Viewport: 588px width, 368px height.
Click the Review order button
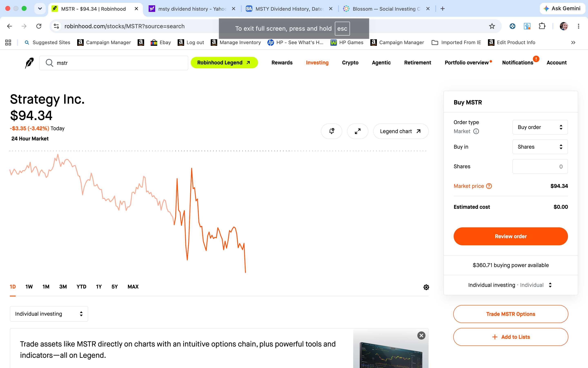510,236
